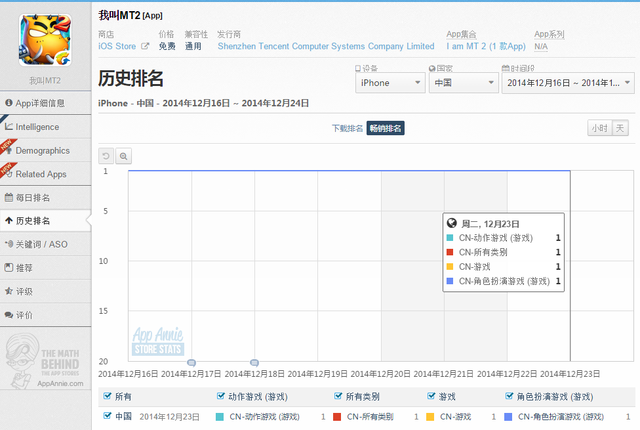Viewport: 640px width, 430px height.
Task: Open Shenzhen Tencent Computer Systems publisher link
Action: [x=326, y=46]
